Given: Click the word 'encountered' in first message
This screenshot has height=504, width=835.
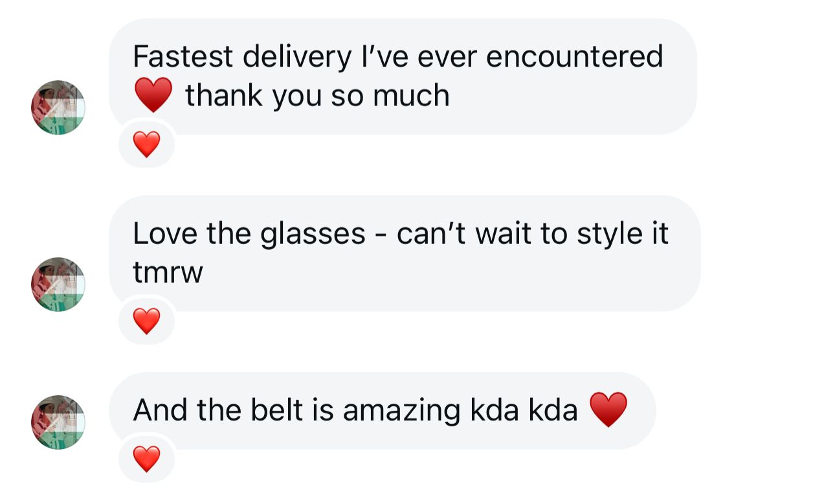Looking at the screenshot, I should point(574,57).
